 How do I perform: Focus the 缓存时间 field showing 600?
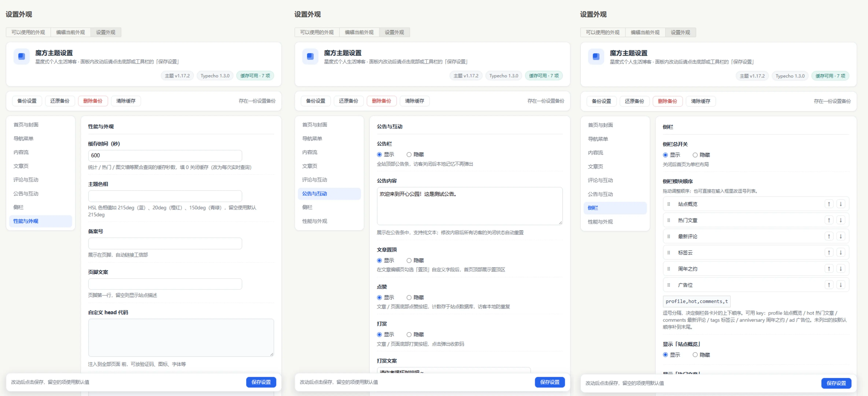pyautogui.click(x=165, y=155)
